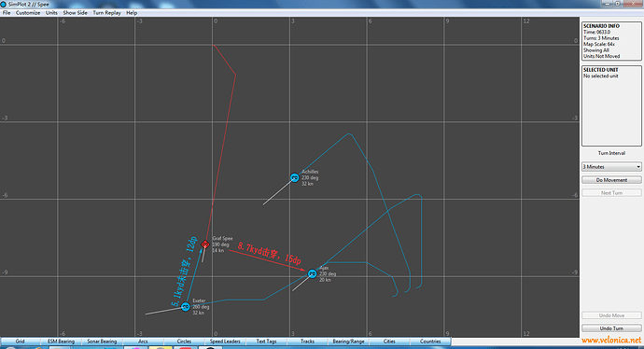The image size is (644, 349).
Task: Click the SimPlot app icon in title bar
Action: click(4, 4)
